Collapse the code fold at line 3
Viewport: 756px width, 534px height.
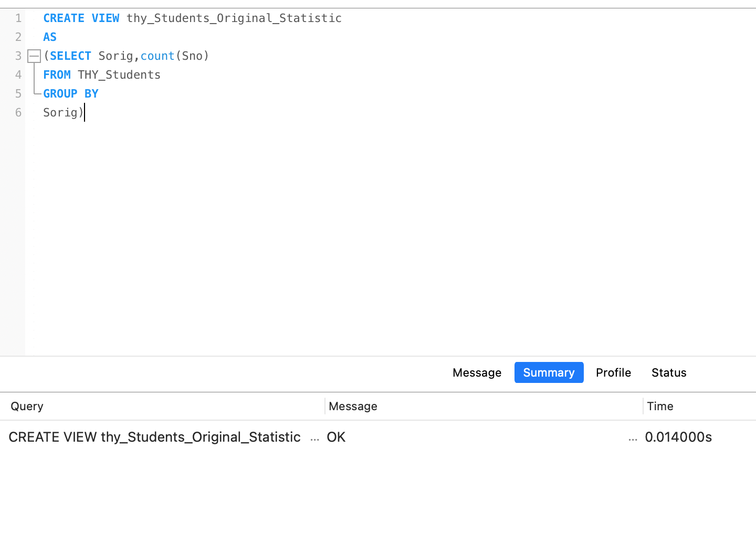[34, 56]
